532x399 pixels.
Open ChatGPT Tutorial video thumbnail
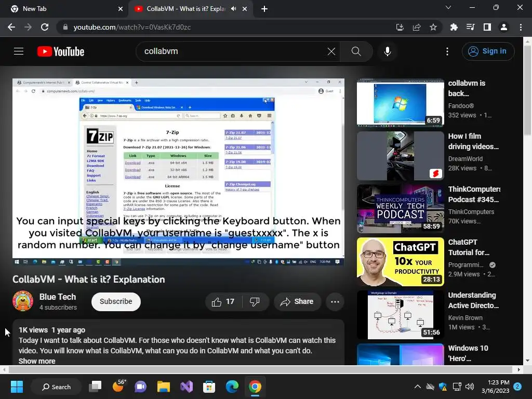point(401,262)
